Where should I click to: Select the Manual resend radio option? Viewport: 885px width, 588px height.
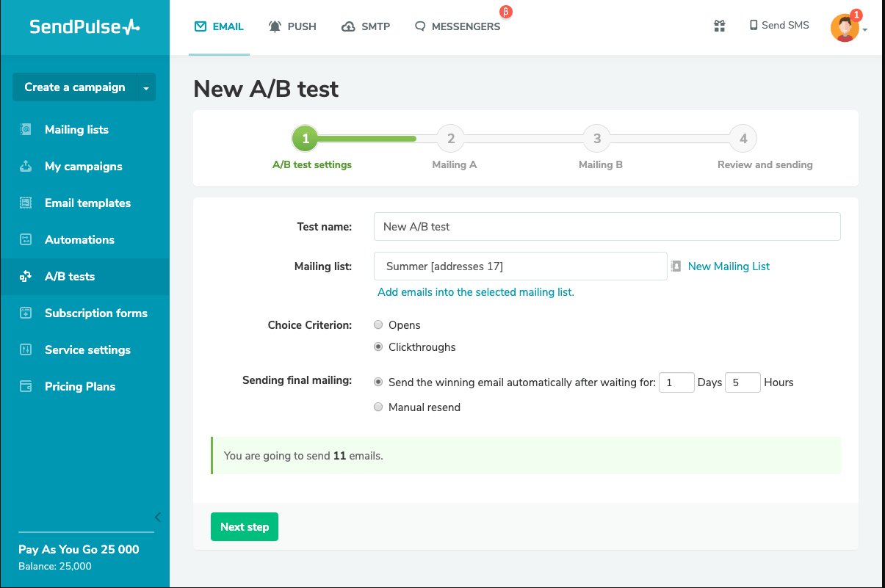[x=378, y=407]
